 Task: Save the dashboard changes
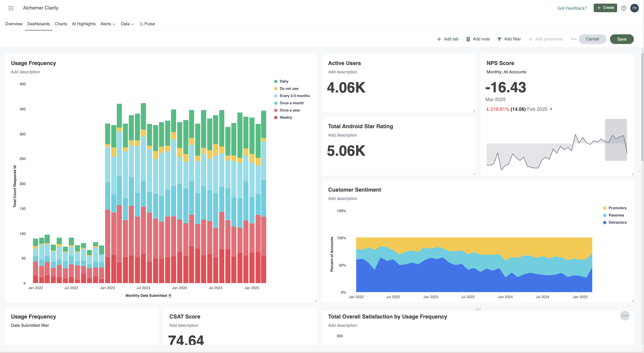tap(621, 39)
